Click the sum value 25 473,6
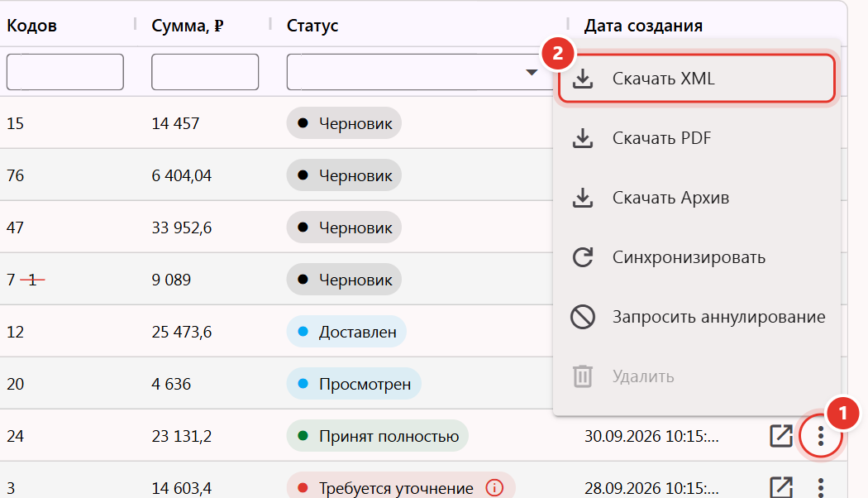 [182, 332]
